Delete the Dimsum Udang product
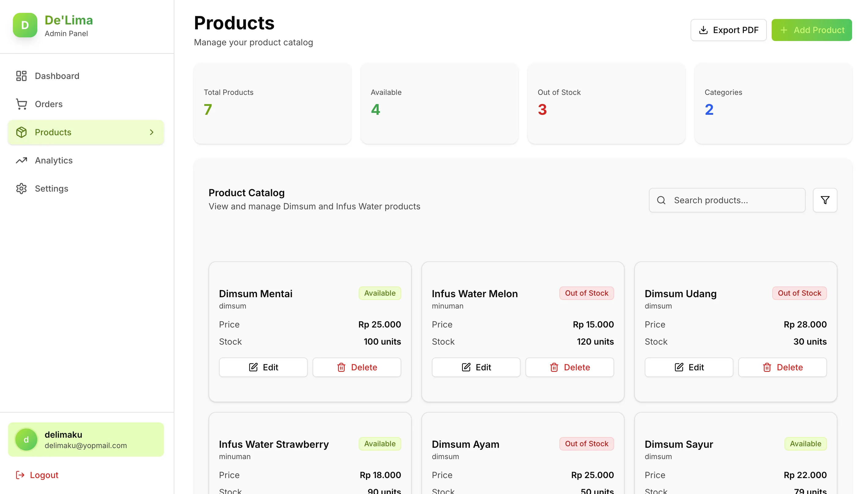The width and height of the screenshot is (868, 494). pyautogui.click(x=783, y=367)
